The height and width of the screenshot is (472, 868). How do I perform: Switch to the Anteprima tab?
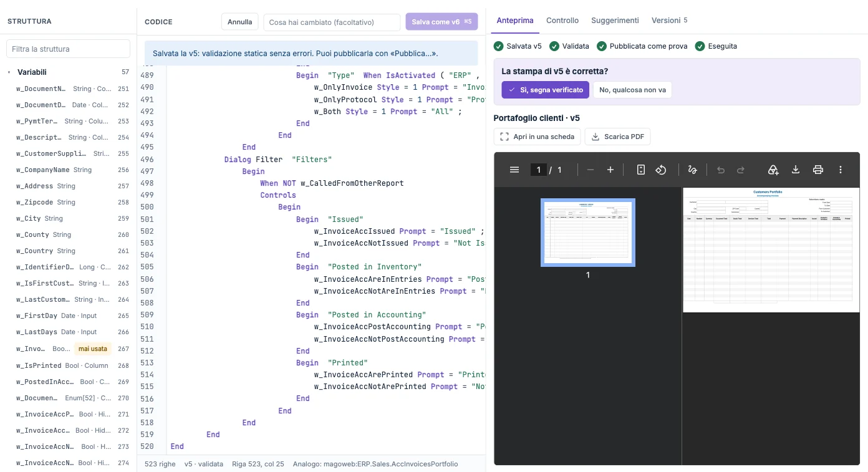pos(515,21)
